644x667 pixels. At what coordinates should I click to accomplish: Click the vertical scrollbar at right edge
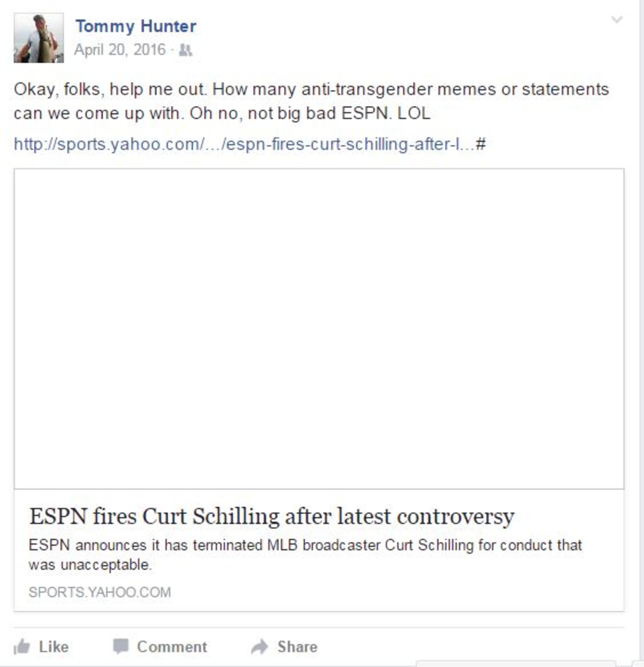coord(642,333)
